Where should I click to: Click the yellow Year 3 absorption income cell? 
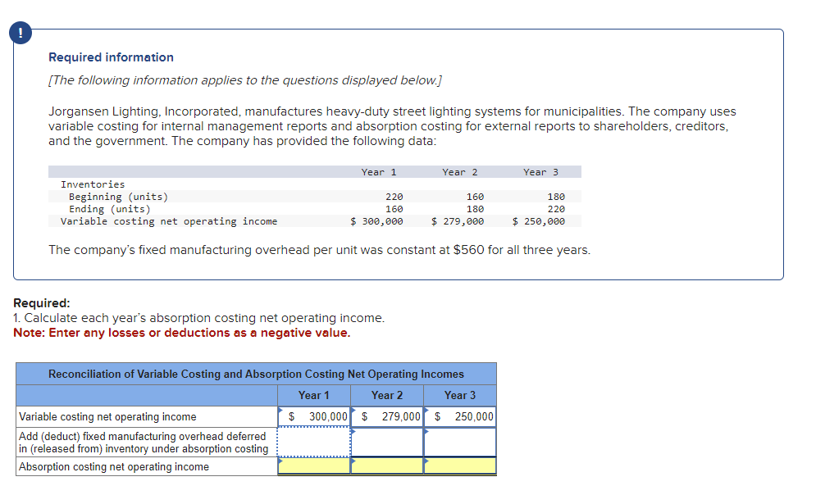(x=460, y=465)
